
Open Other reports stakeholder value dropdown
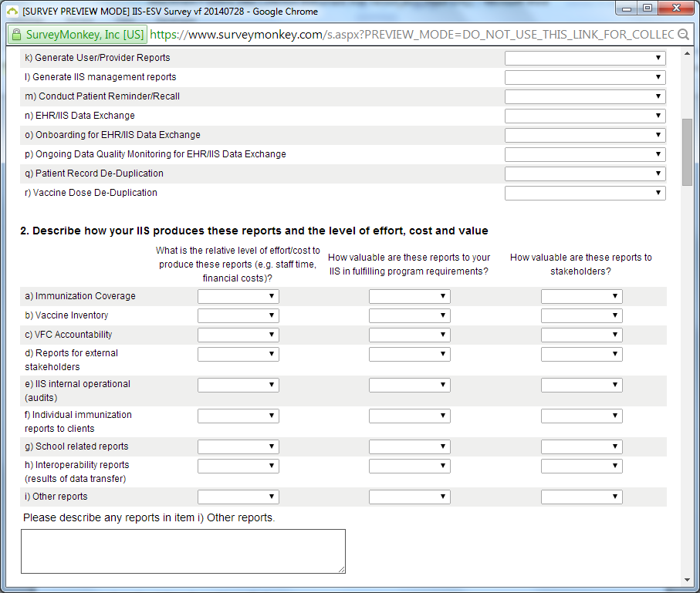(x=581, y=497)
